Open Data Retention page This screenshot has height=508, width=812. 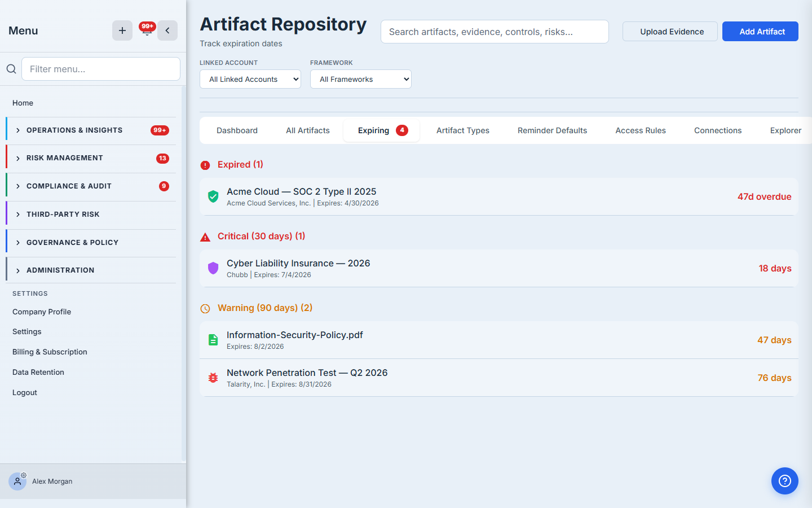(38, 372)
